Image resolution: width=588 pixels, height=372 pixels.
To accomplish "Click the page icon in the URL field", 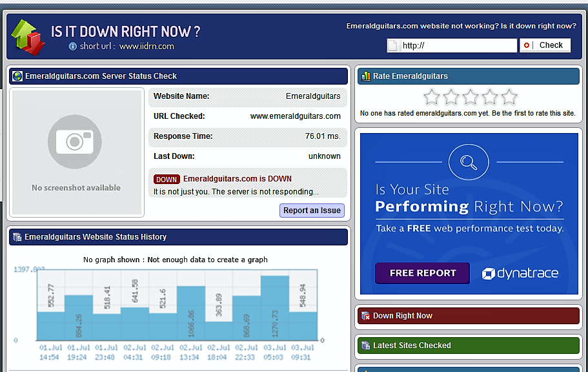I will point(392,46).
